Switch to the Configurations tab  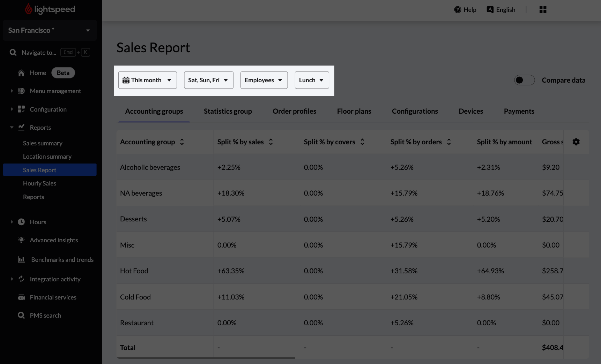tap(415, 111)
